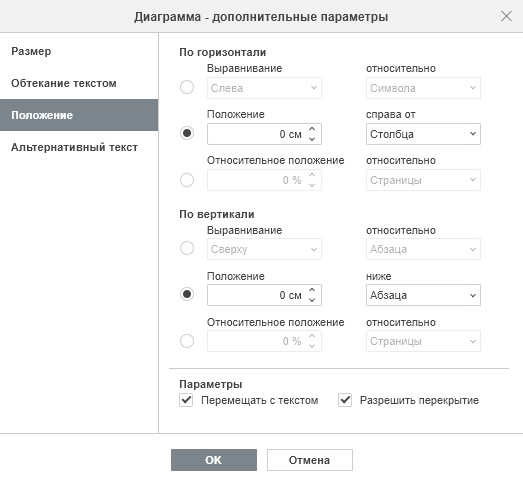Select horizontal Выравнивание radio button

[187, 87]
